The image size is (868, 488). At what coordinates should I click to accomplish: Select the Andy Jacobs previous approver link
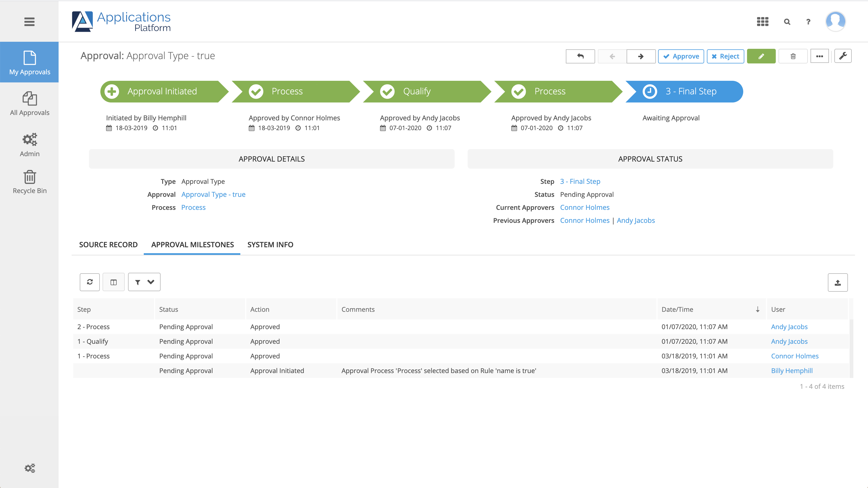click(x=636, y=220)
